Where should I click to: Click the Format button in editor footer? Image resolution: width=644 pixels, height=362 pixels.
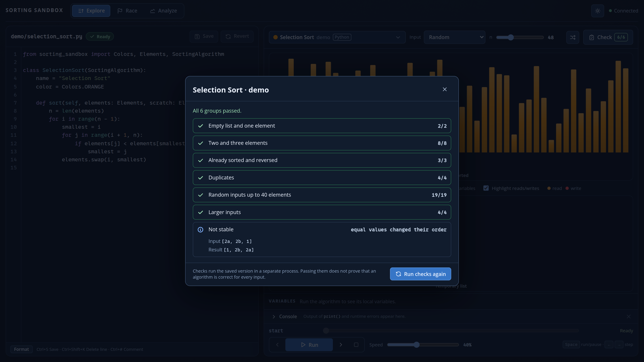pos(21,349)
